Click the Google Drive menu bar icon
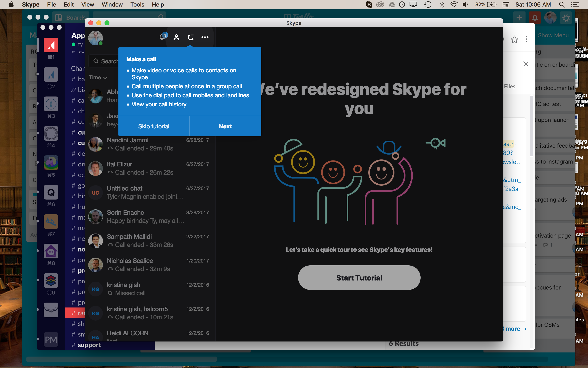The width and height of the screenshot is (588, 368). pyautogui.click(x=392, y=4)
